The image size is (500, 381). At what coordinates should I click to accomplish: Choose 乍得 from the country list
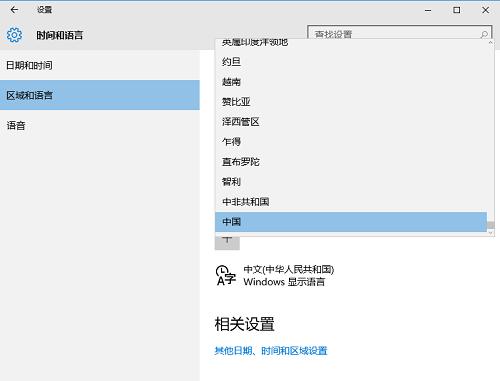pos(351,142)
